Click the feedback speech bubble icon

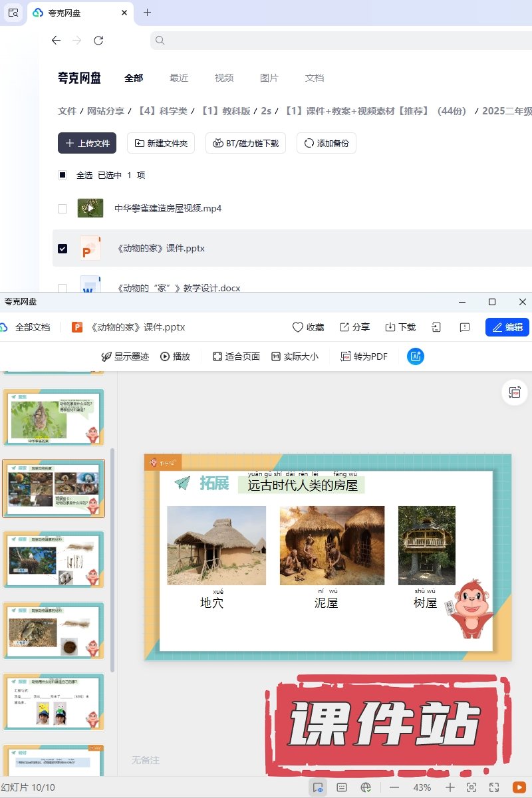(x=465, y=327)
